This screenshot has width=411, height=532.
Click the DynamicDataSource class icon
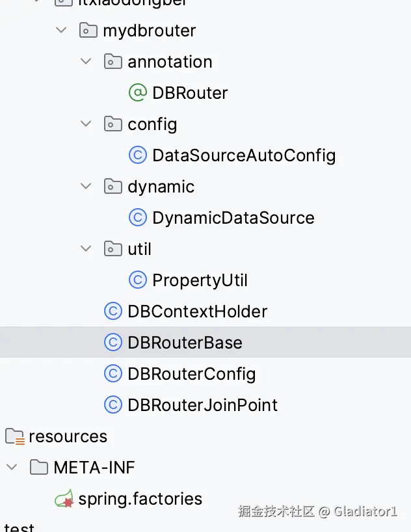(x=138, y=218)
